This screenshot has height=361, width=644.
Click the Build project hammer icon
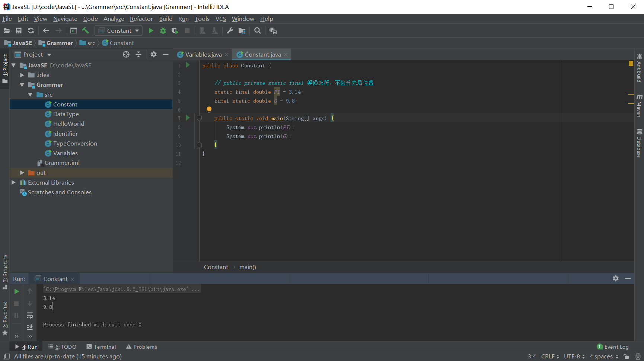(x=86, y=31)
